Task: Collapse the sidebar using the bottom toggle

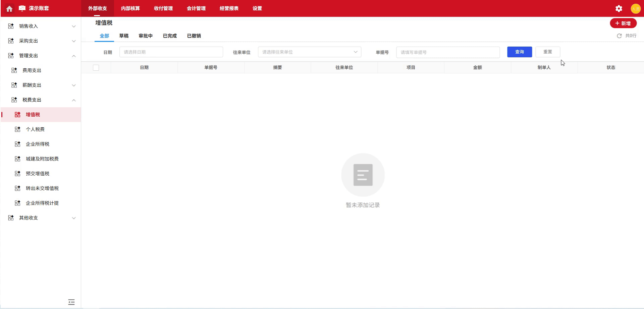Action: [x=71, y=302]
